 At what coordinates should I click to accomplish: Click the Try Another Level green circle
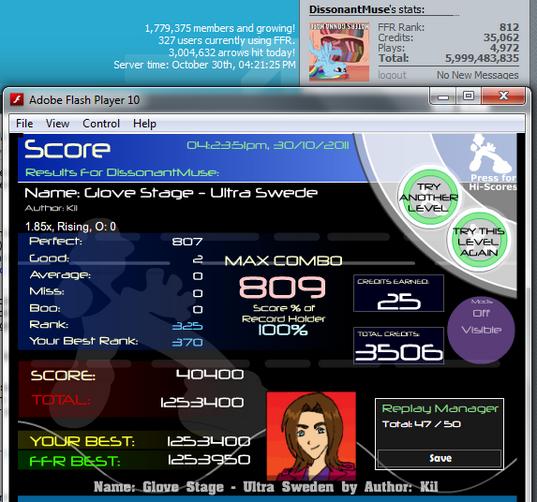pos(429,197)
